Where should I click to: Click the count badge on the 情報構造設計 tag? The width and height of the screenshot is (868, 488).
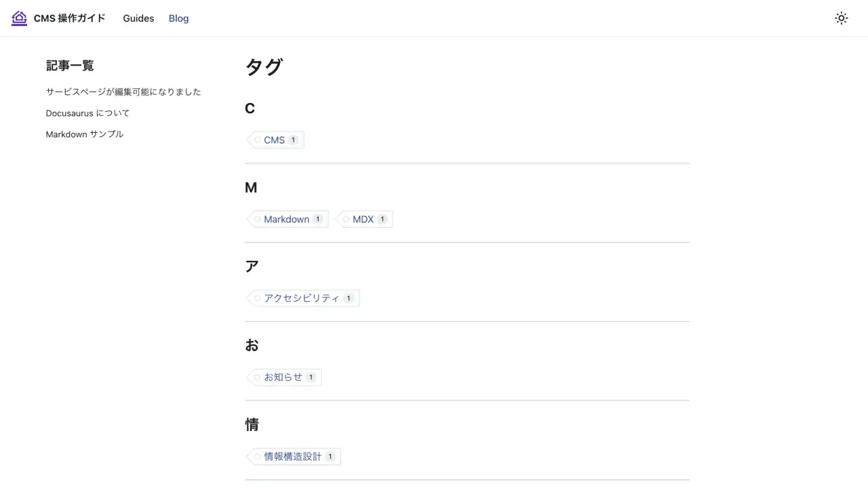pyautogui.click(x=330, y=456)
